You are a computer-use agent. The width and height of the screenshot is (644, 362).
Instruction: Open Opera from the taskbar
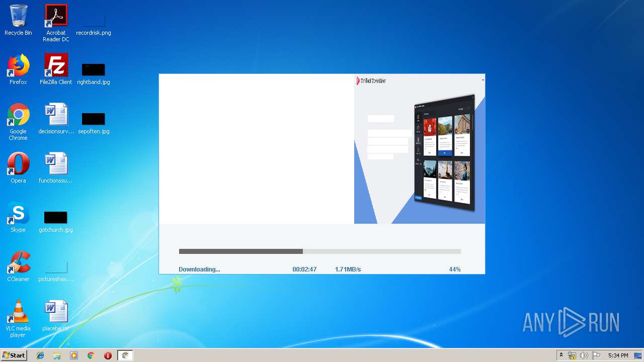point(108,355)
